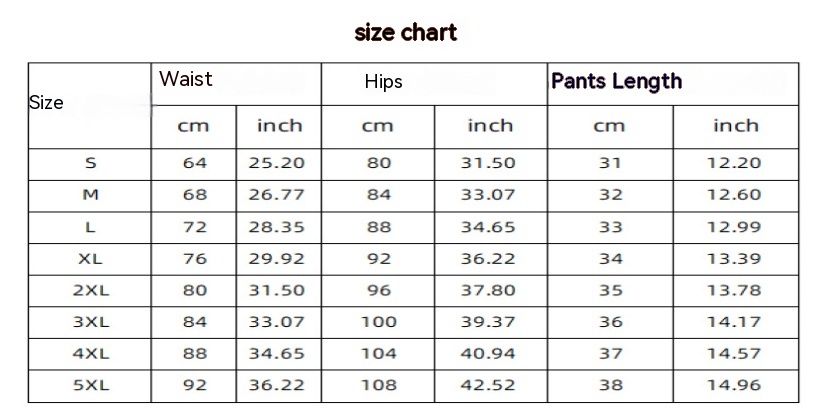Image resolution: width=835 pixels, height=413 pixels.
Task: Select the 12.20 pants length value
Action: click(x=734, y=163)
